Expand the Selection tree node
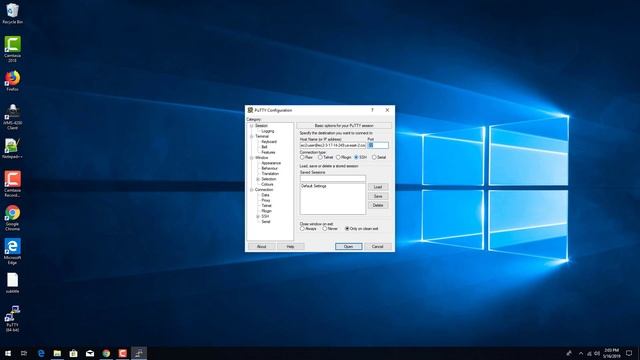 click(x=258, y=179)
